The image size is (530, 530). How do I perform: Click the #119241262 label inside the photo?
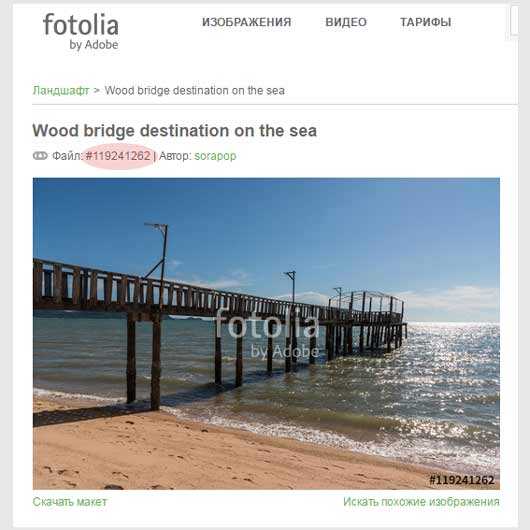(x=462, y=480)
